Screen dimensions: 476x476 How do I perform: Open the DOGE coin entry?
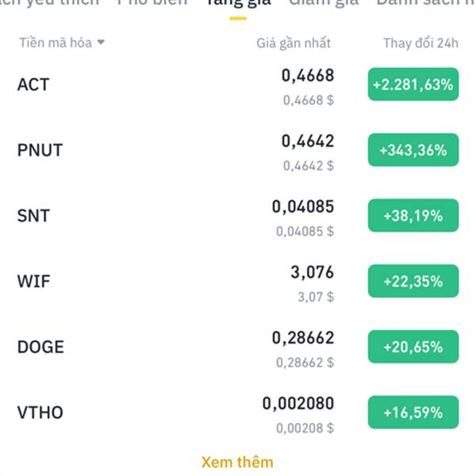point(40,347)
